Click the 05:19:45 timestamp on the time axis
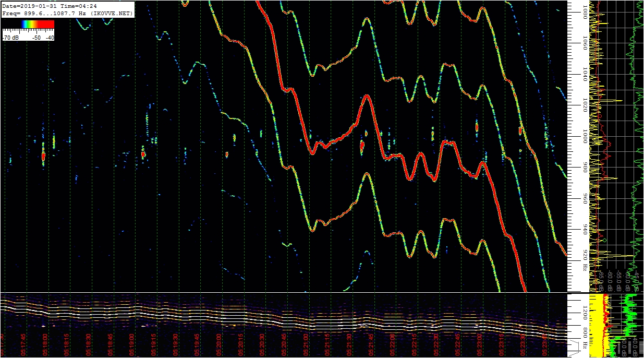644x358 pixels. point(198,344)
